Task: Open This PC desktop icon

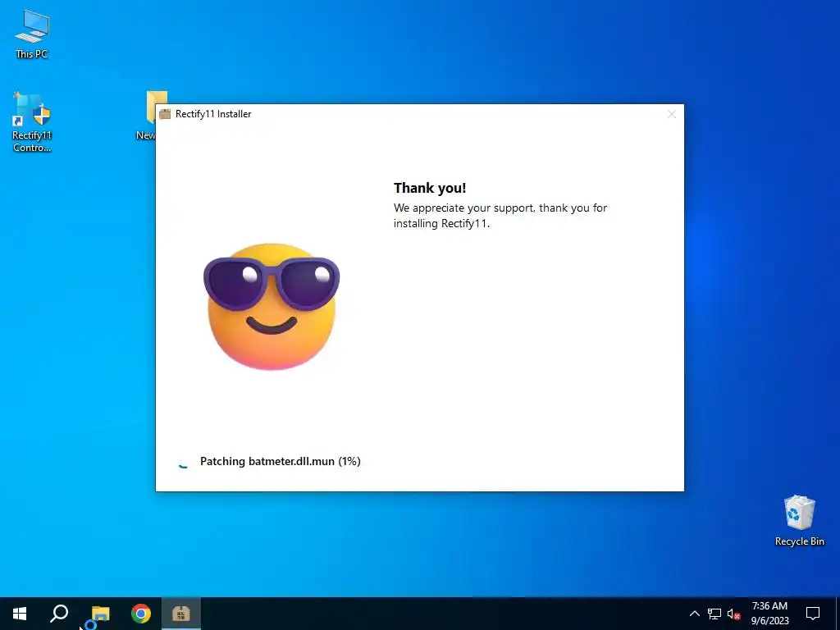Action: click(x=32, y=34)
